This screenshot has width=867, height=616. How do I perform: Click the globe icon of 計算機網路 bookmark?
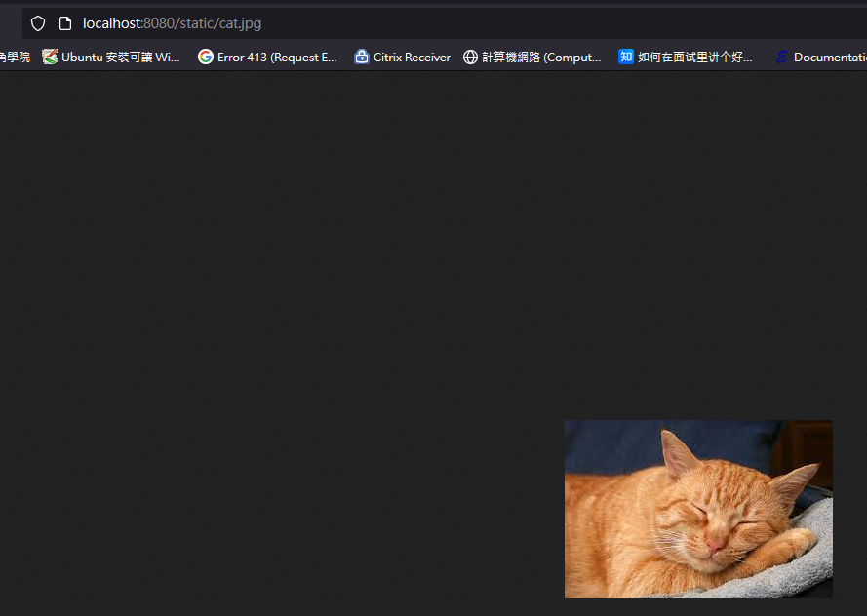470,57
